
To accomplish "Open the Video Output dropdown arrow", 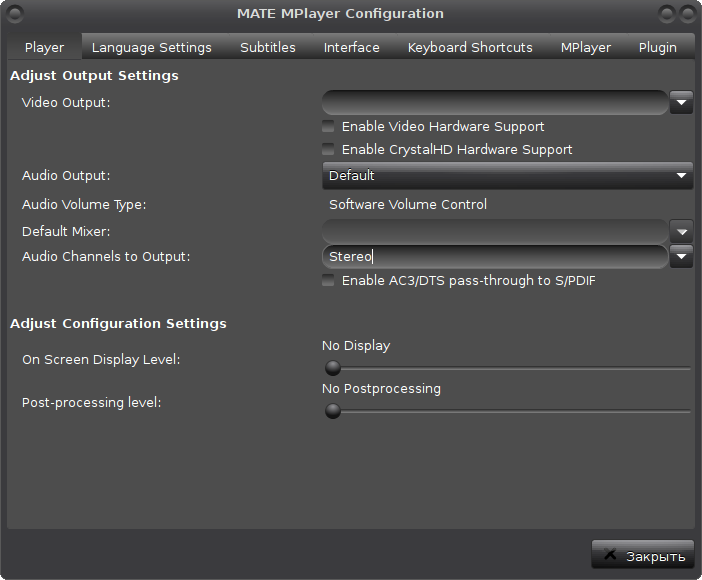I will click(x=681, y=103).
